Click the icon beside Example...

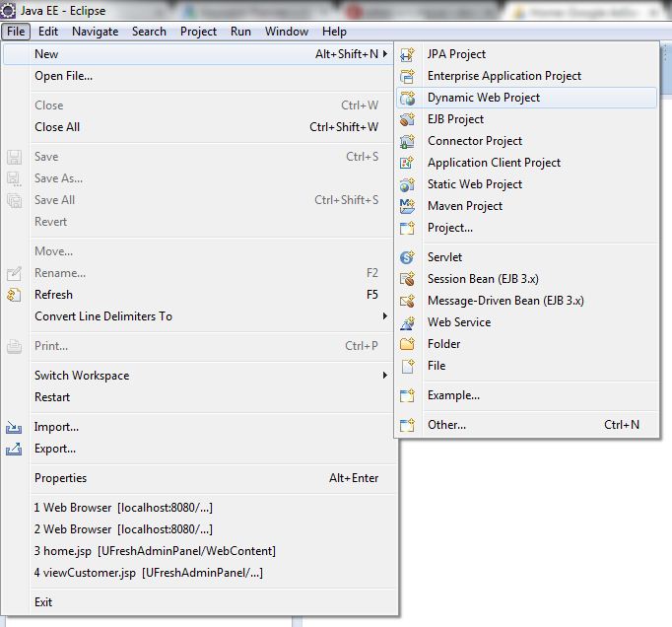[407, 395]
